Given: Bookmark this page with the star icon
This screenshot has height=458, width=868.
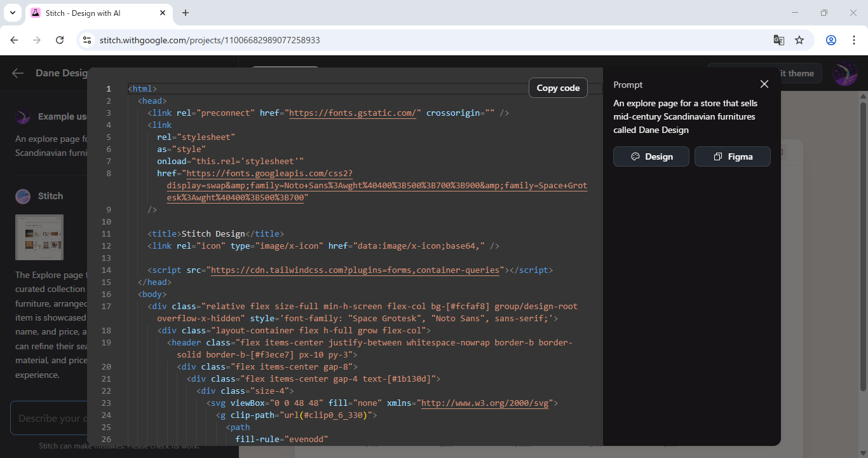Looking at the screenshot, I should (799, 40).
